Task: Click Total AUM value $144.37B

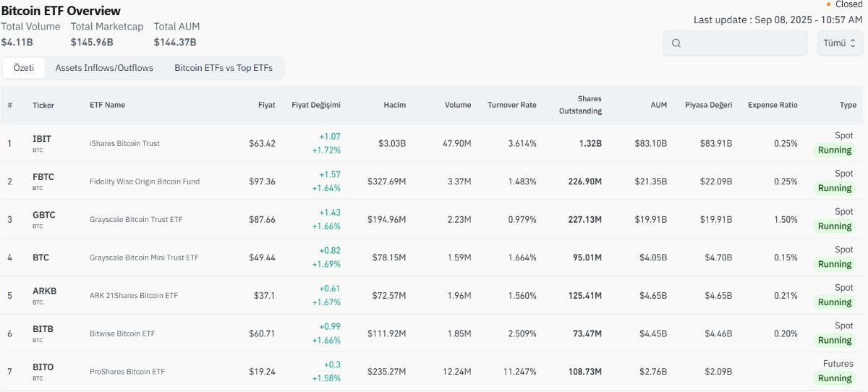Action: (x=175, y=42)
